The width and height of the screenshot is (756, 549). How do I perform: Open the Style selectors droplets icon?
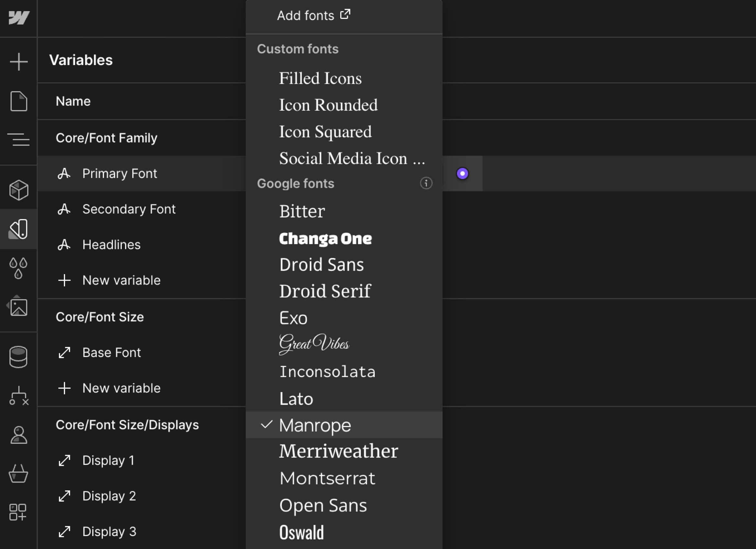(x=18, y=268)
